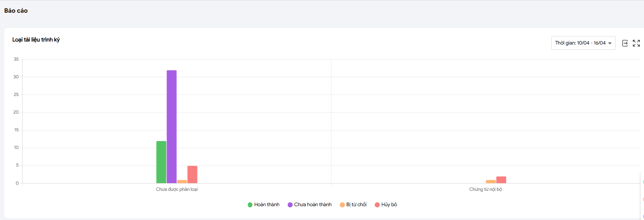This screenshot has height=220, width=644.
Task: Toggle the Hoàn thành legend series
Action: tap(264, 205)
